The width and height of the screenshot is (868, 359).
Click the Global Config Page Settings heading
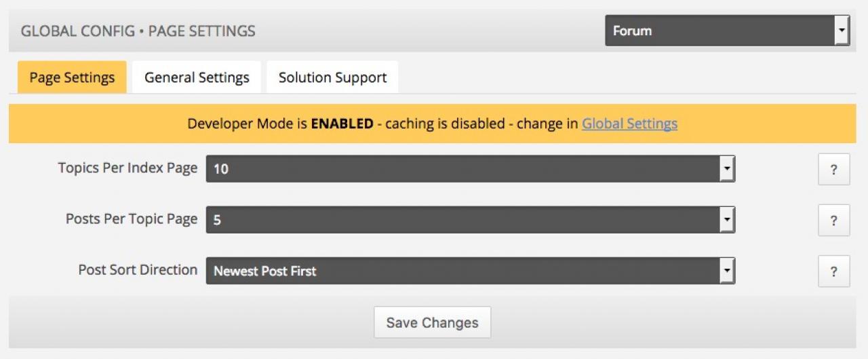pos(138,31)
